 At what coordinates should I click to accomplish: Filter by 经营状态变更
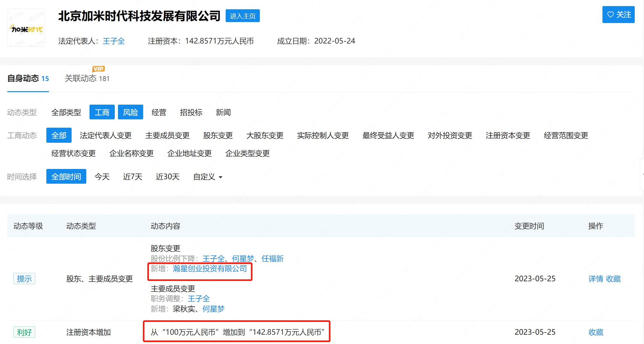(74, 153)
